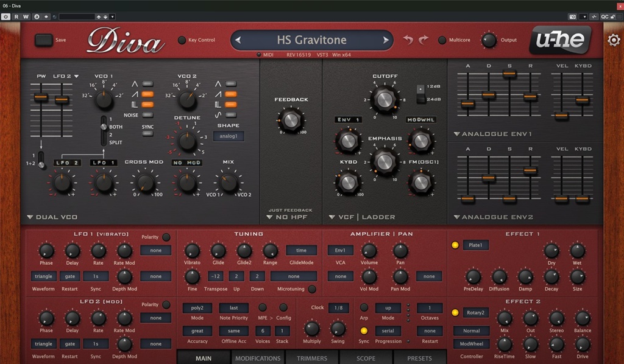Screen dimensions: 624x364
Task: Toggle the VCO SYNC button
Action: click(147, 133)
